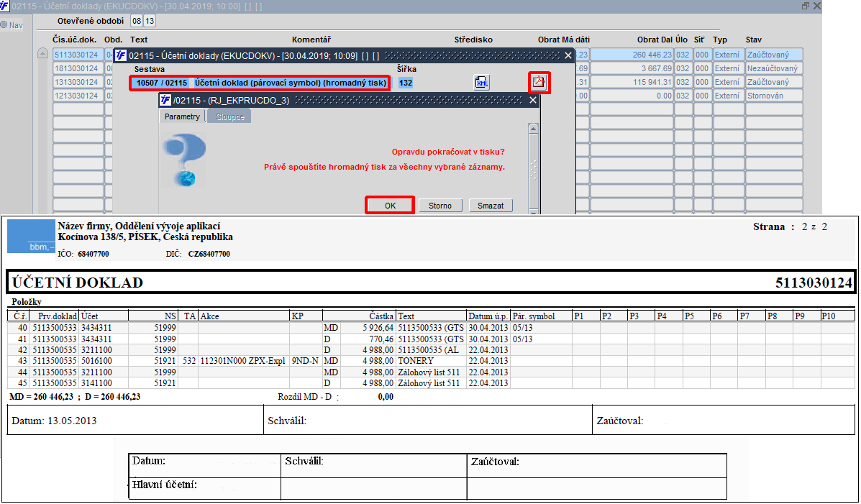Click the Šířka field showing 132
Screen dimensions: 861x504
(406, 83)
